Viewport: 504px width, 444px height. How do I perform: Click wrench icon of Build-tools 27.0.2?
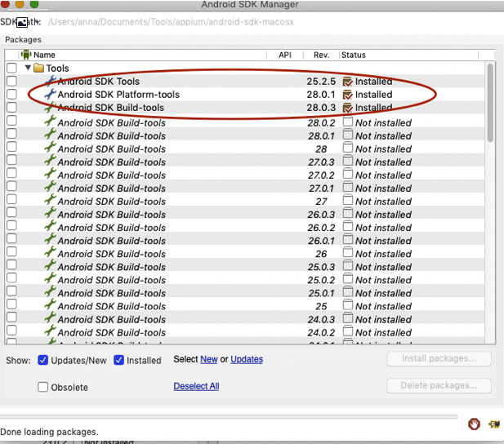[50, 174]
